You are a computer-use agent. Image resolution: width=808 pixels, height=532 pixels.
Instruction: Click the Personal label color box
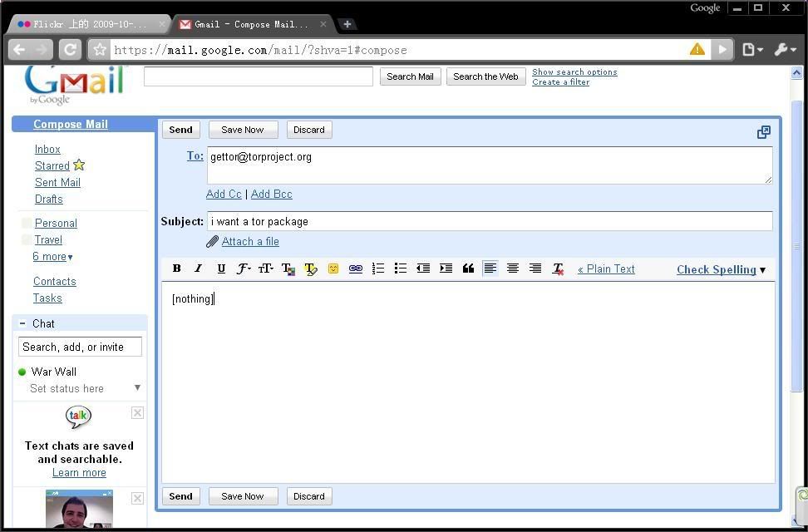[27, 224]
